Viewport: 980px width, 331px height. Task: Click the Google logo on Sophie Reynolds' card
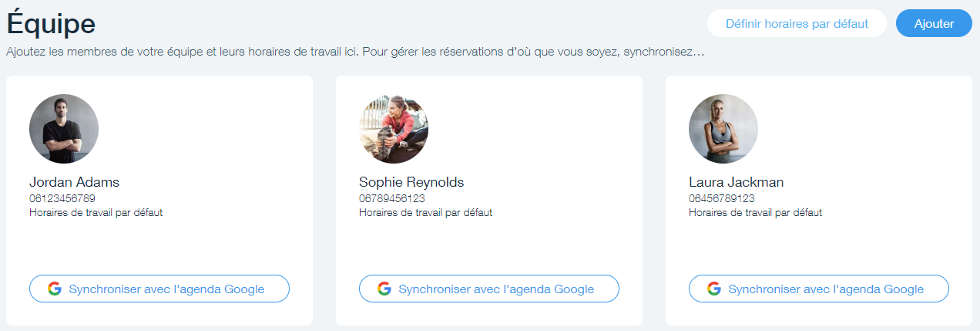[384, 289]
